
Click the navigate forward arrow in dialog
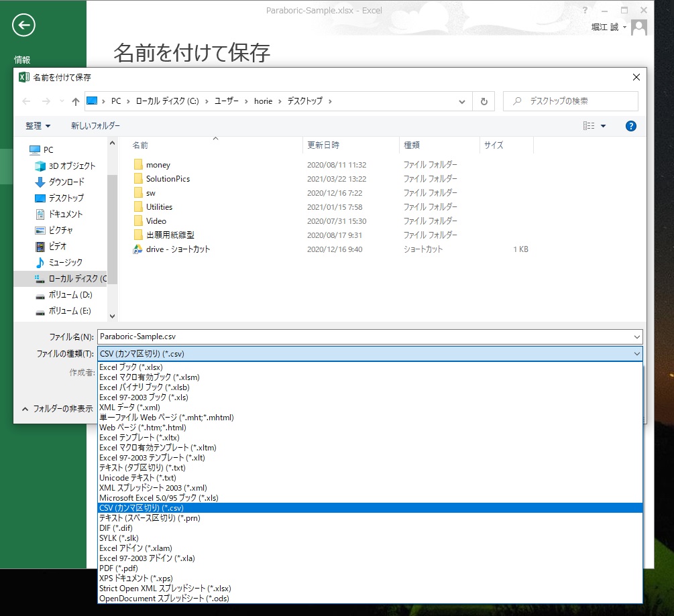(x=46, y=101)
